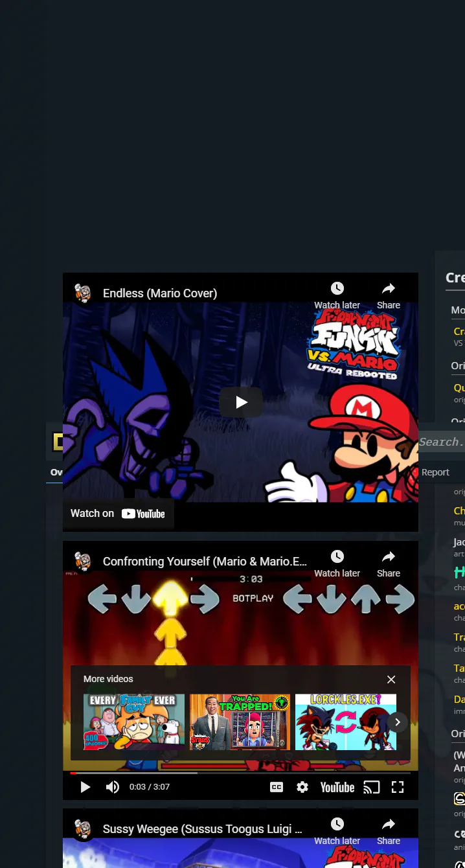Open the Lorckles.exe video thumbnail
The width and height of the screenshot is (465, 868).
click(x=346, y=722)
